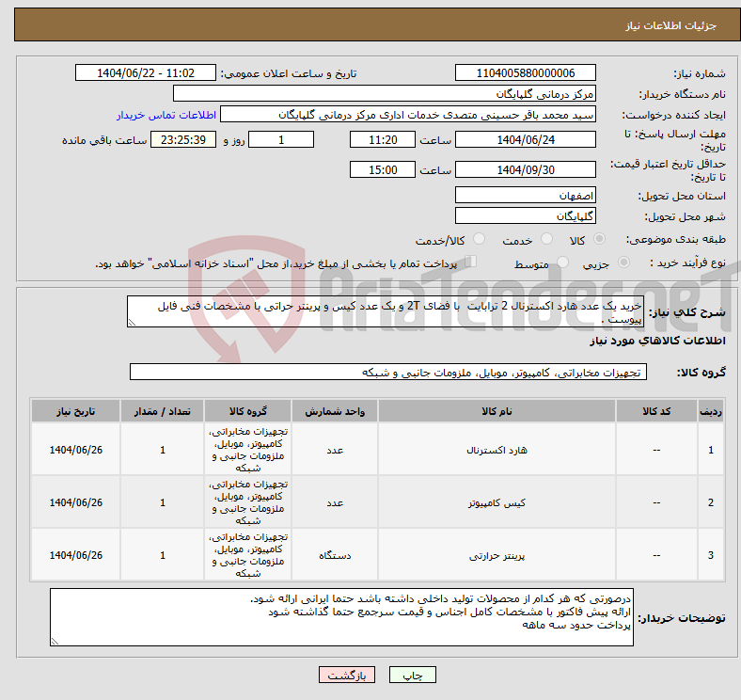Click the validity time field 15:00

click(x=383, y=169)
